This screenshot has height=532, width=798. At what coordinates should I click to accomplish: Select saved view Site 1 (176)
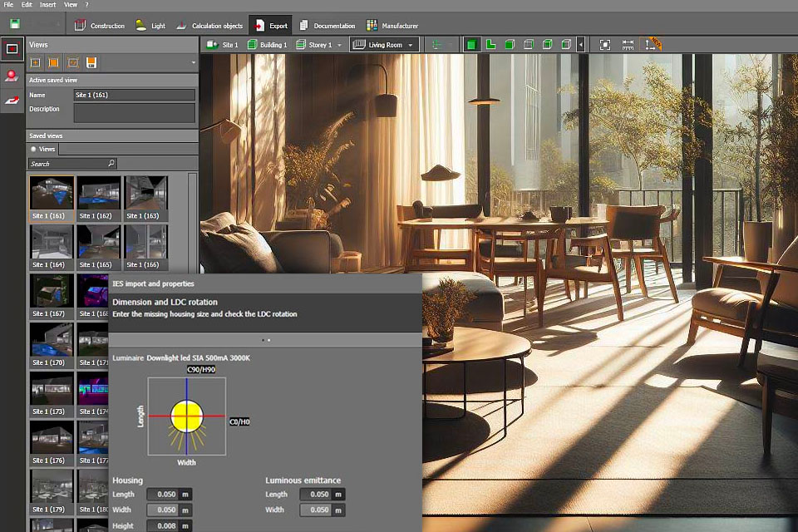pyautogui.click(x=52, y=443)
